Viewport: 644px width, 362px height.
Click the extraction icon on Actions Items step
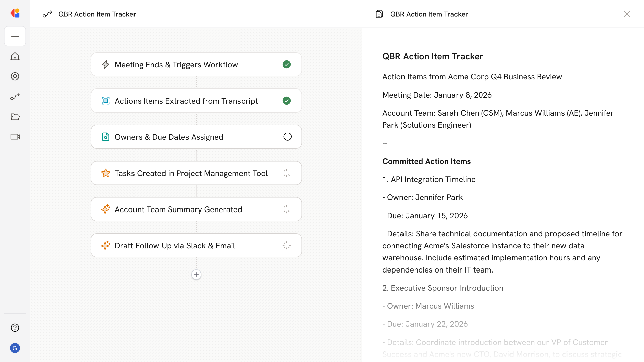(106, 101)
